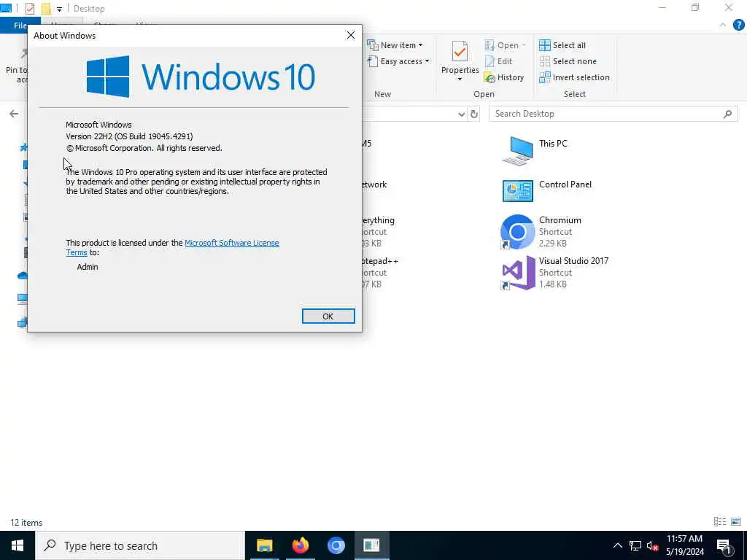Open Chromium from the taskbar
The height and width of the screenshot is (560, 747).
[x=336, y=545]
